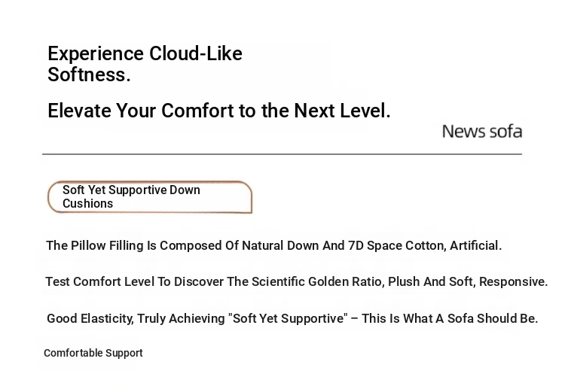Click the horizontal divider line below the logo
The height and width of the screenshot is (392, 565).
[282, 154]
